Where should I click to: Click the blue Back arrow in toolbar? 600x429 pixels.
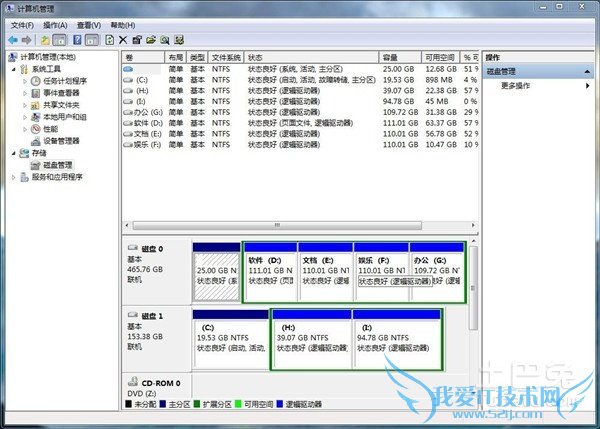(13, 40)
